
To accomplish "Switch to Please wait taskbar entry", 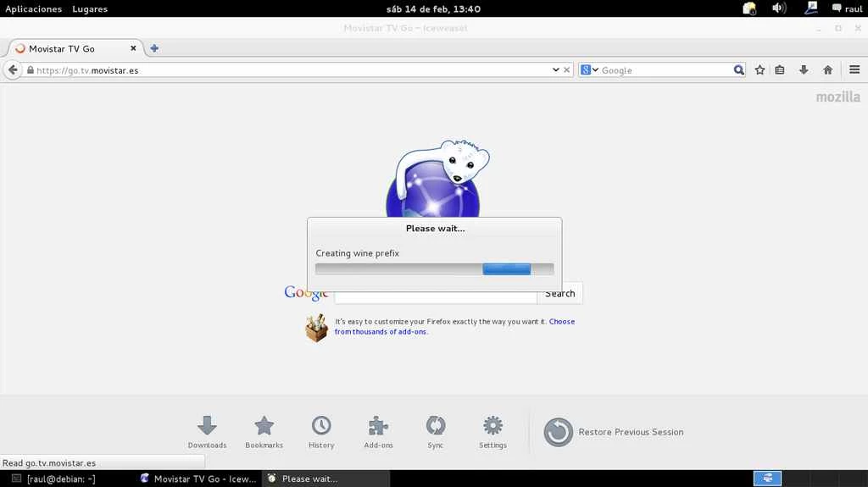I will tap(325, 479).
